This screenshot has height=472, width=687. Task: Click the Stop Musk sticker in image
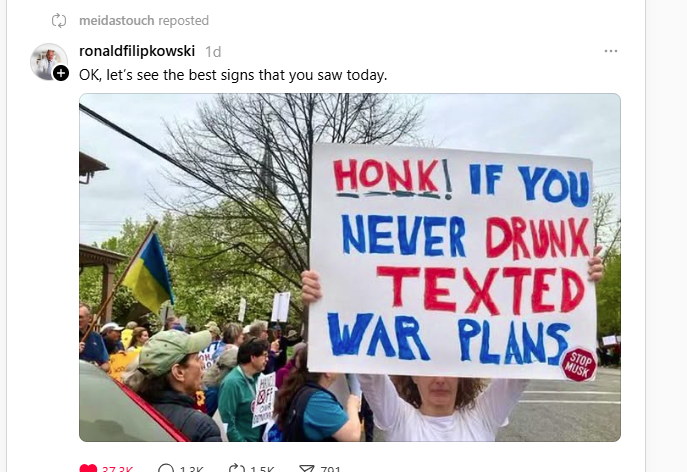pos(578,365)
